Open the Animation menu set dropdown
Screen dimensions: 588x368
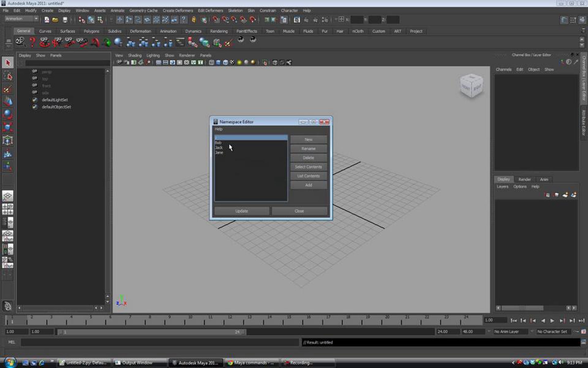pos(22,19)
